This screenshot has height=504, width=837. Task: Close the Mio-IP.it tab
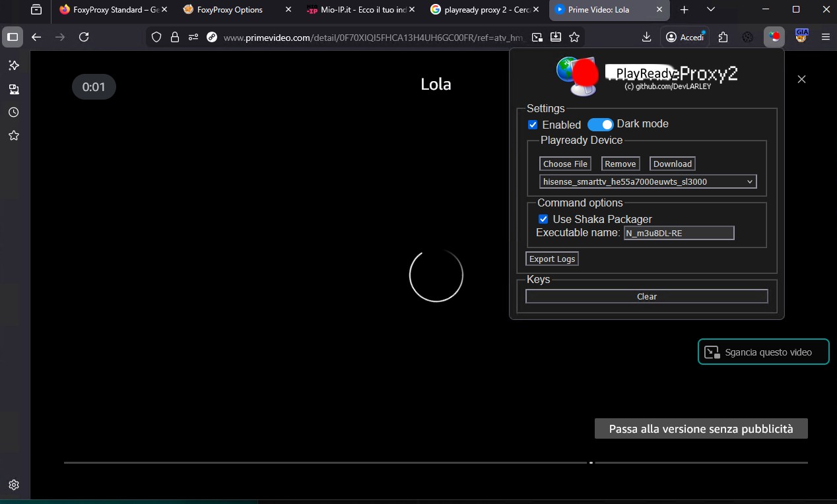(x=412, y=10)
